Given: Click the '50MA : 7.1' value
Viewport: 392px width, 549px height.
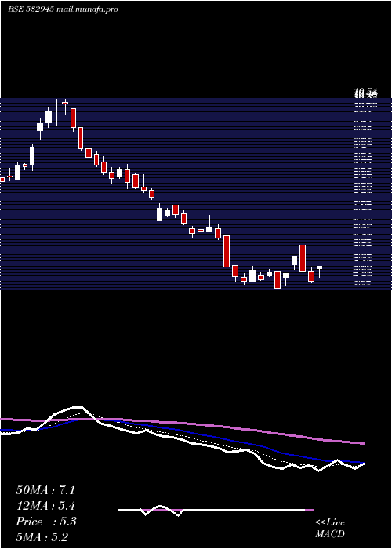Looking at the screenshot, I should click(x=45, y=490).
